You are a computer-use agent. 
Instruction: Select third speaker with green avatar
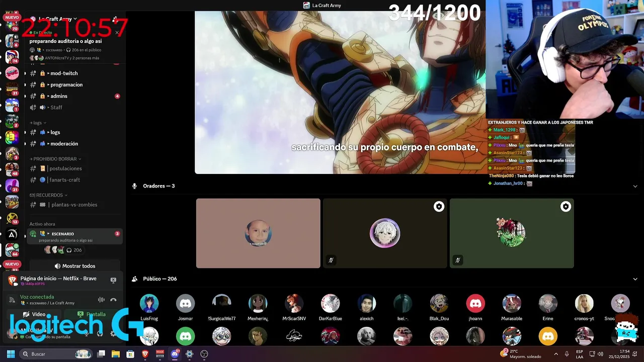512,233
